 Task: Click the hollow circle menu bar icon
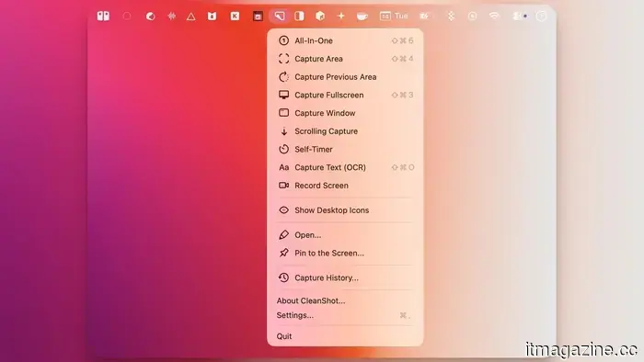point(127,16)
